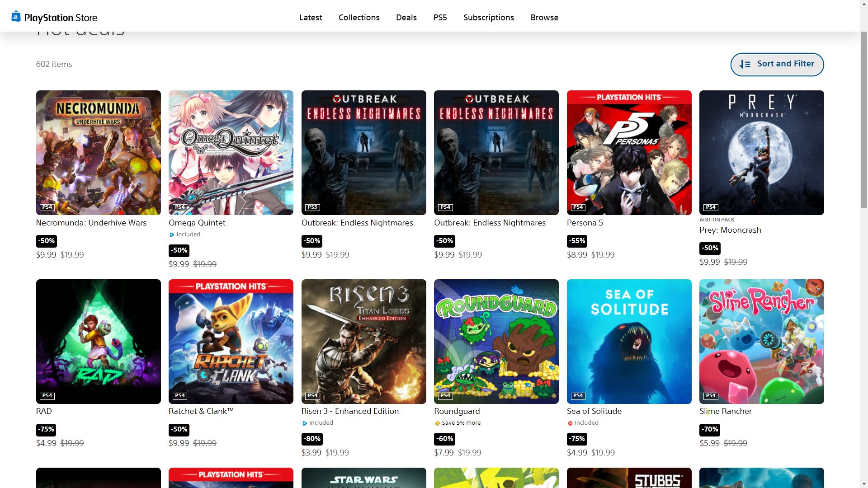Click EA Play icon under Sea of Solitude
Image resolution: width=868 pixels, height=488 pixels.
click(570, 423)
